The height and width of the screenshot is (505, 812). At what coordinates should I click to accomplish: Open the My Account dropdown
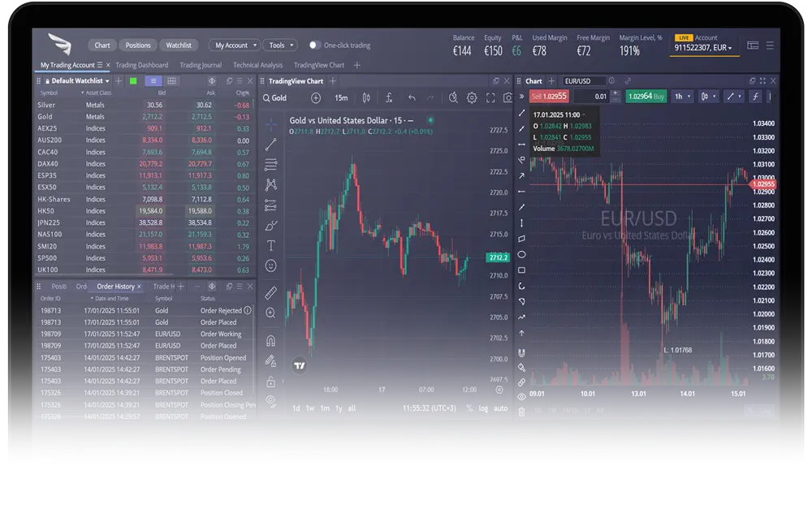tap(235, 45)
